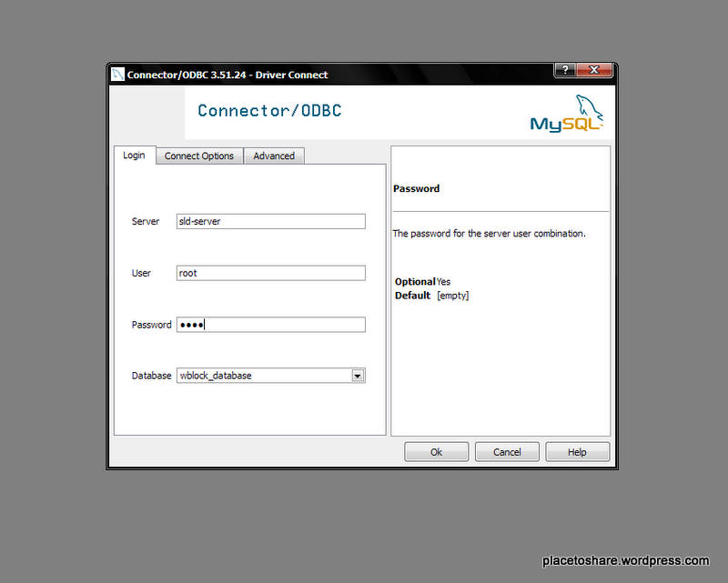This screenshot has width=728, height=583.
Task: Click the User field containing root
Action: (x=270, y=273)
